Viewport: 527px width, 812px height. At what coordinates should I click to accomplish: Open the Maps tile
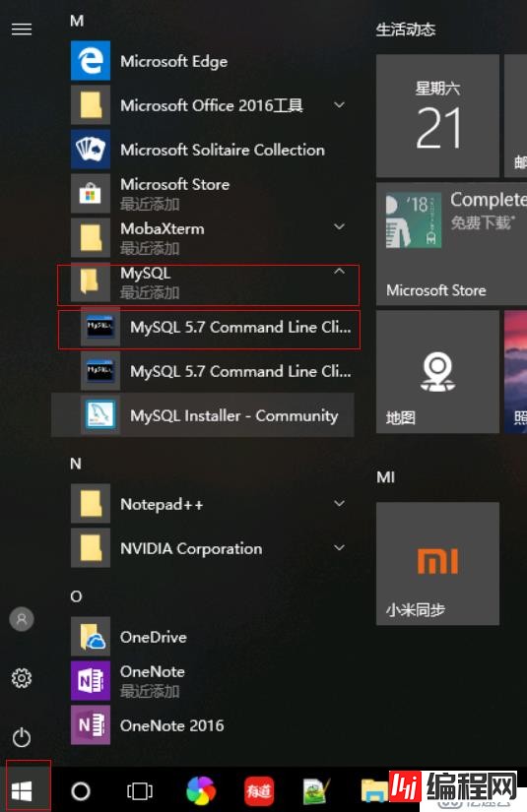[x=438, y=372]
